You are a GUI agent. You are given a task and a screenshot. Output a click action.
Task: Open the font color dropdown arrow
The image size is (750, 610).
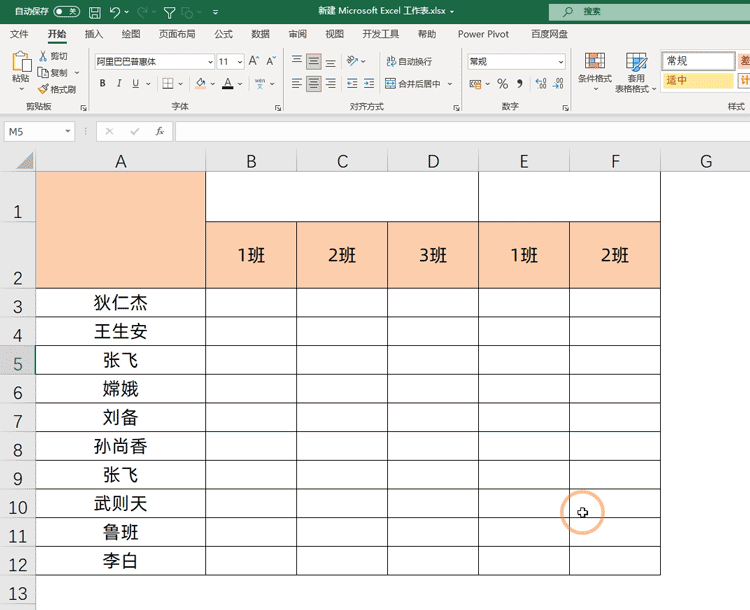pos(240,84)
